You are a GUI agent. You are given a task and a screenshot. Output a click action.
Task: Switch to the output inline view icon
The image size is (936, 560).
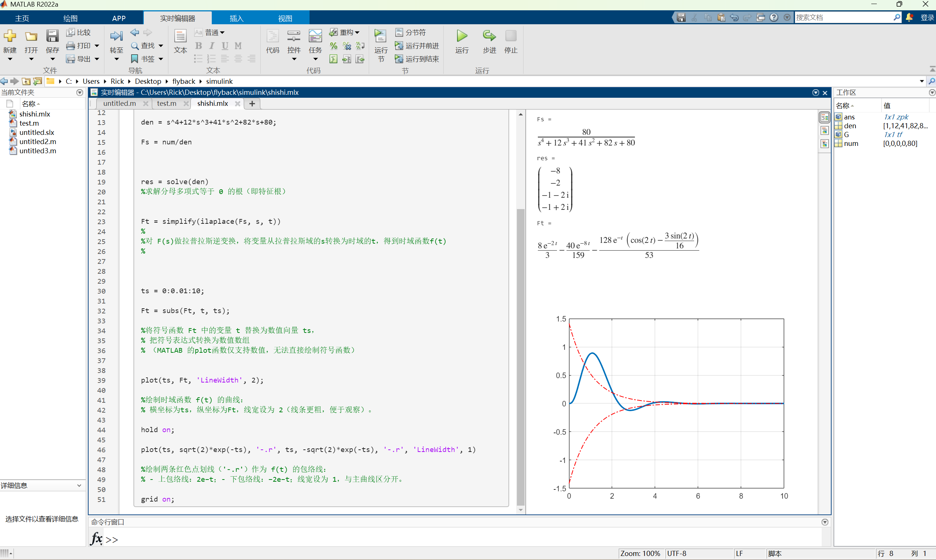click(x=824, y=130)
